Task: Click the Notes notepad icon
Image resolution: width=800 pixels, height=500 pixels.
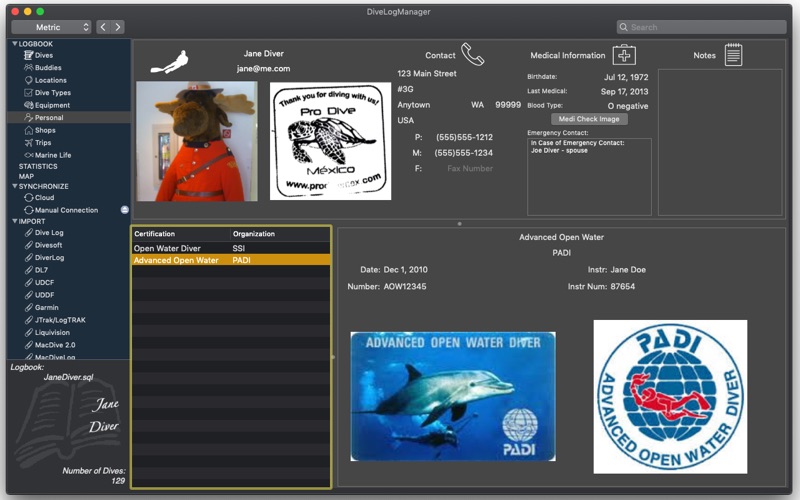Action: tap(733, 55)
